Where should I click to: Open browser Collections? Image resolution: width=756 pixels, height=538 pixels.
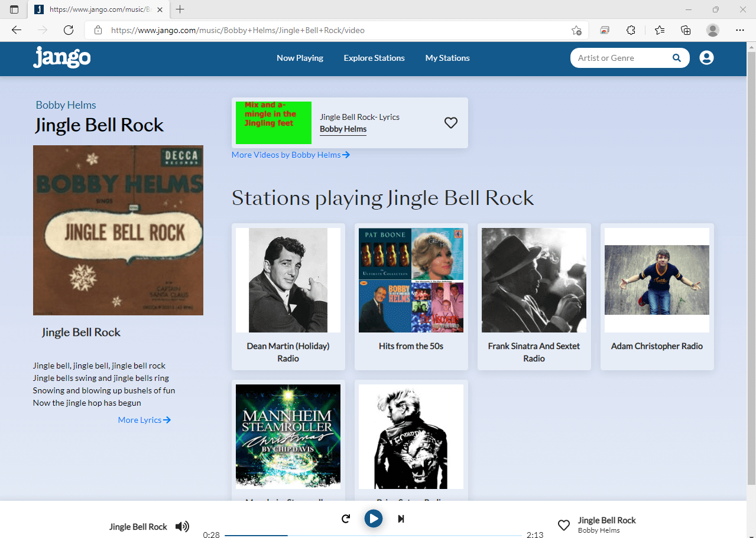(686, 30)
